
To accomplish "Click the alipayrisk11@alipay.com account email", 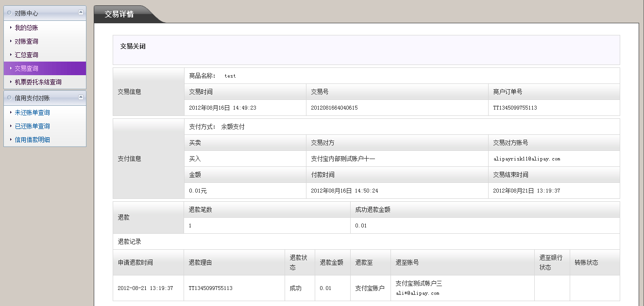I will 526,159.
